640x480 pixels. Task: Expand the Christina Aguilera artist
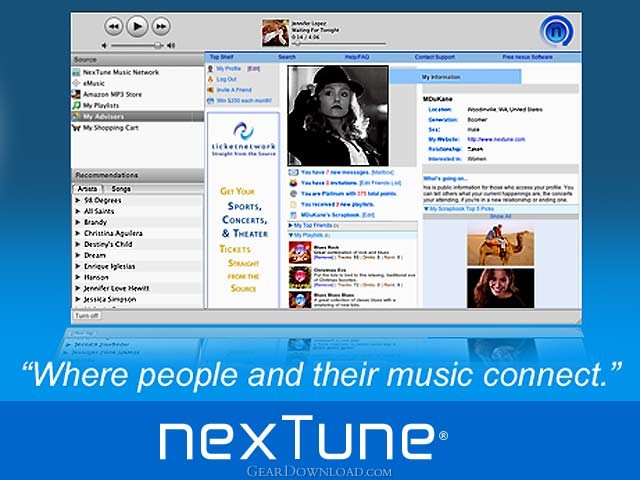pos(78,233)
